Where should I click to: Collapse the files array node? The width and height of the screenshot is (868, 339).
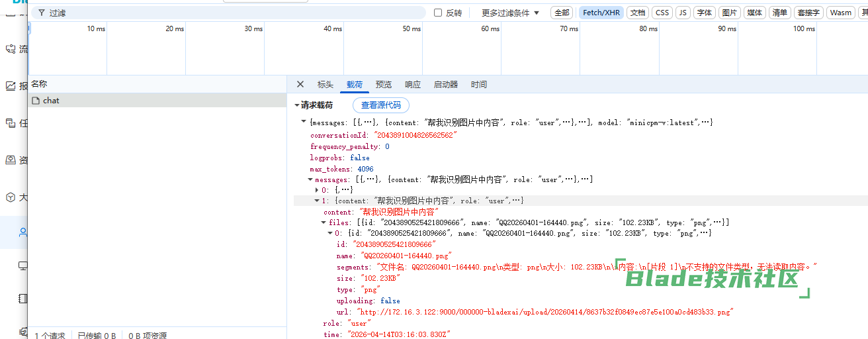(x=324, y=223)
